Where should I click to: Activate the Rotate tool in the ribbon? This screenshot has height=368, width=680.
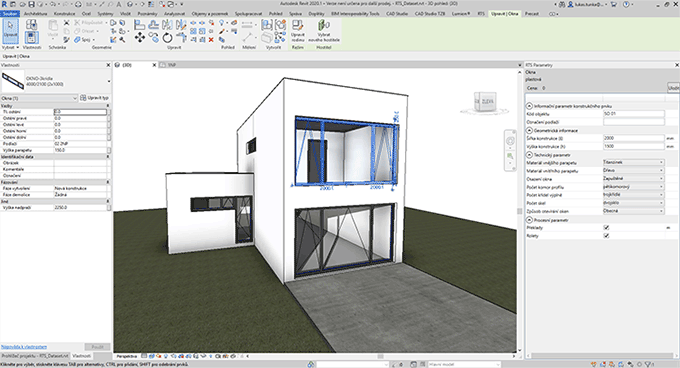[167, 38]
